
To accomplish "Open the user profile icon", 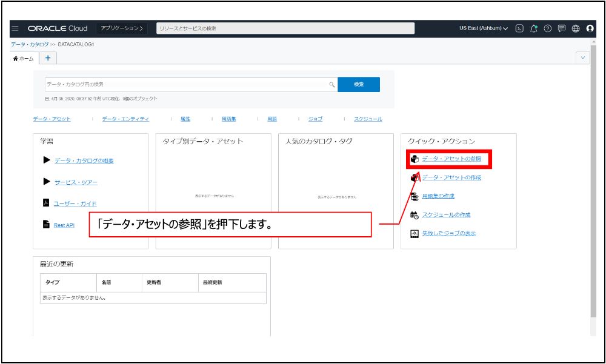I will (x=590, y=28).
